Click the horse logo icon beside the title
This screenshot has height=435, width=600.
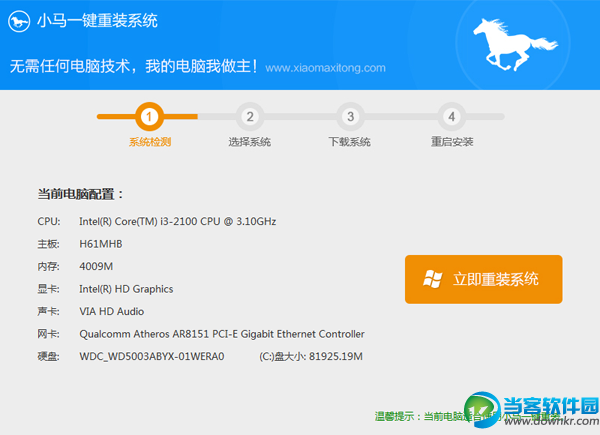19,21
